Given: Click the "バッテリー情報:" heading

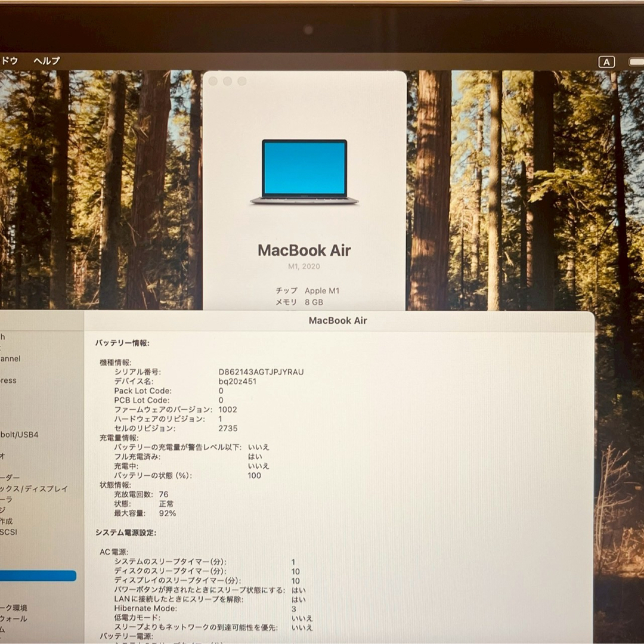Looking at the screenshot, I should [x=122, y=343].
